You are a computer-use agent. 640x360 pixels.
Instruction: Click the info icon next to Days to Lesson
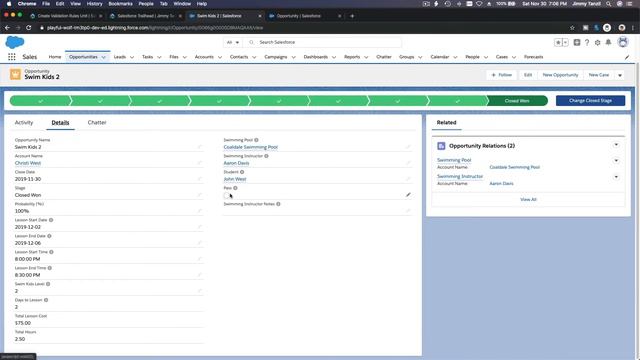[46, 300]
